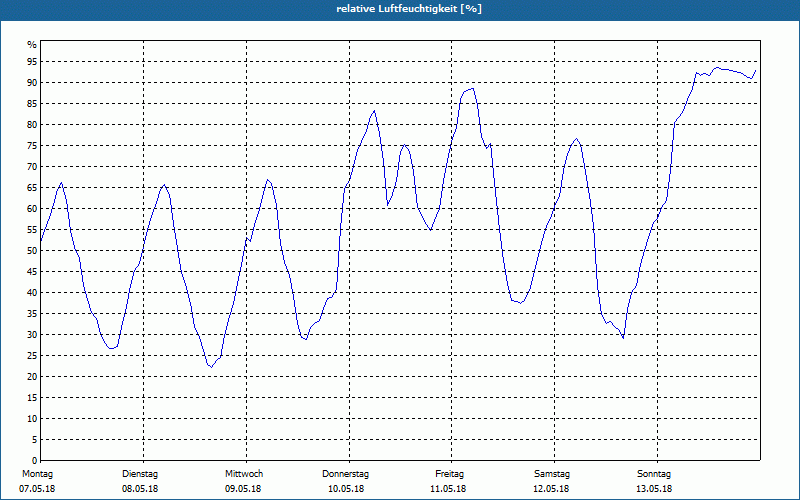Select the '10.05.18' date label
The height and width of the screenshot is (500, 800).
pos(346,489)
